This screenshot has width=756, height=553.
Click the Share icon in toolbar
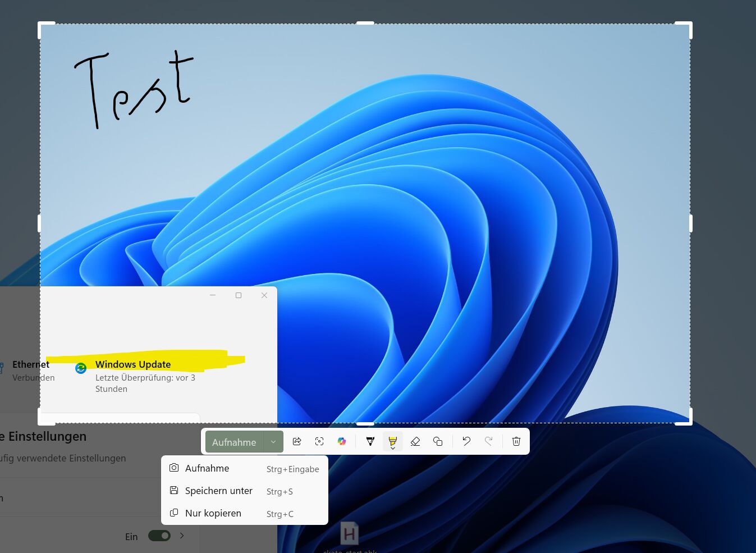pyautogui.click(x=297, y=442)
